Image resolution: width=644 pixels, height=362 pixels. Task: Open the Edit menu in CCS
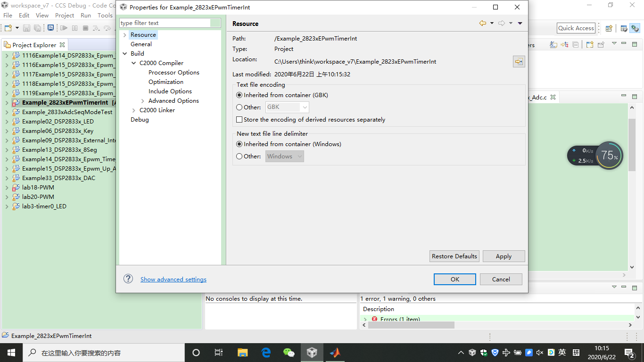click(x=24, y=15)
